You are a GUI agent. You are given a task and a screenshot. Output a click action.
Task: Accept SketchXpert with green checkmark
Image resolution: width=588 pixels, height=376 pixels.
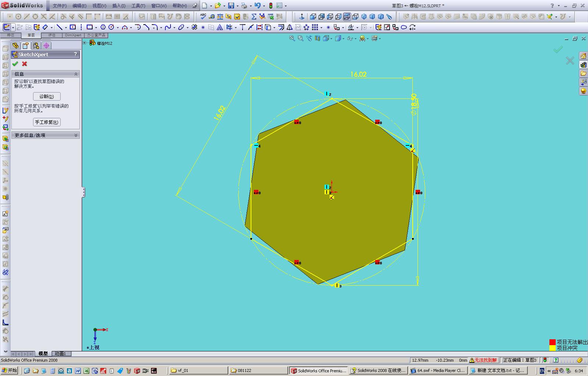[15, 64]
